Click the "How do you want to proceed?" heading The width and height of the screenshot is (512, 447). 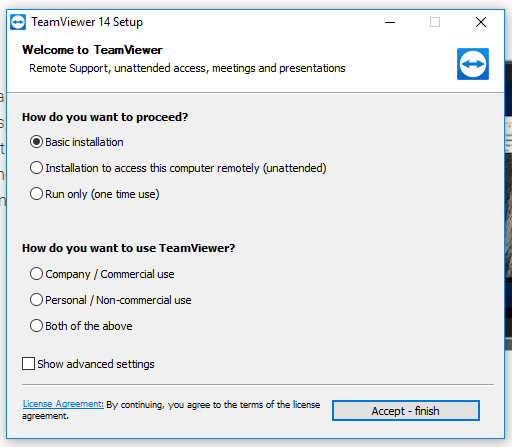click(105, 117)
